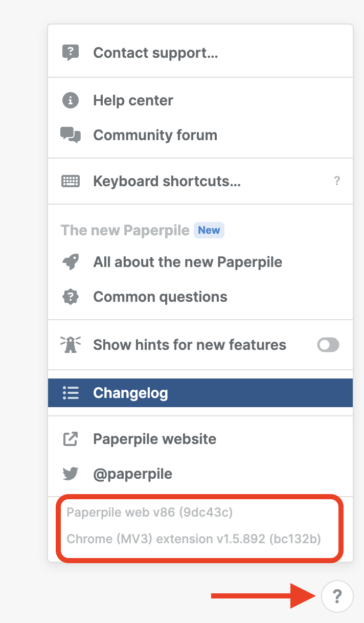Viewport: 364px width, 623px height.
Task: Open All about the new Paperpile
Action: click(x=188, y=262)
